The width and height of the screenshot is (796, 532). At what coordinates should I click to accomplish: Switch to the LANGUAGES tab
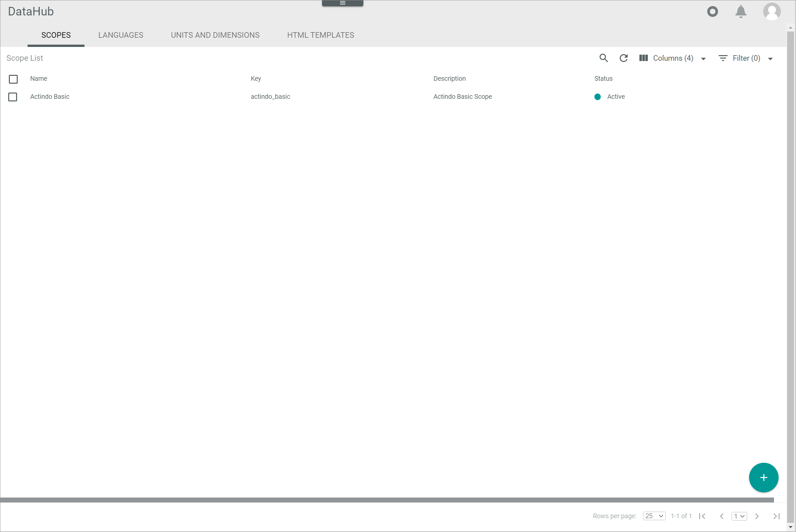tap(121, 35)
